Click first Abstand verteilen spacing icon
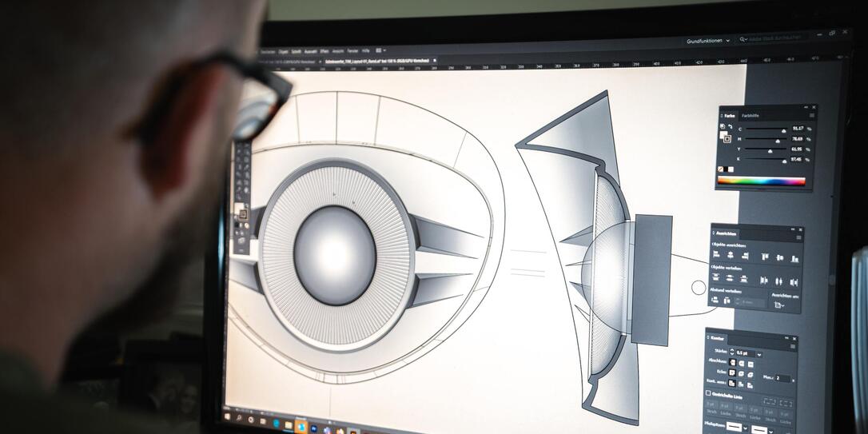This screenshot has height=434, width=868. (715, 300)
